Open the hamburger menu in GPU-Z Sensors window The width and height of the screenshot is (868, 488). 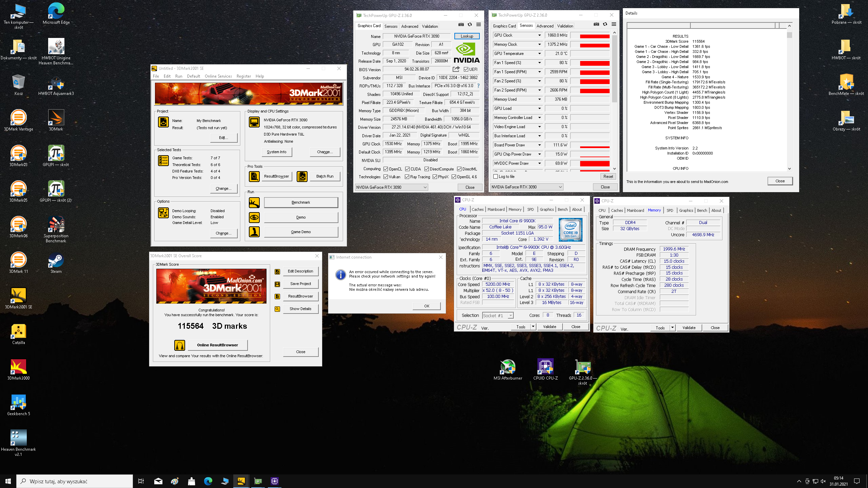614,24
